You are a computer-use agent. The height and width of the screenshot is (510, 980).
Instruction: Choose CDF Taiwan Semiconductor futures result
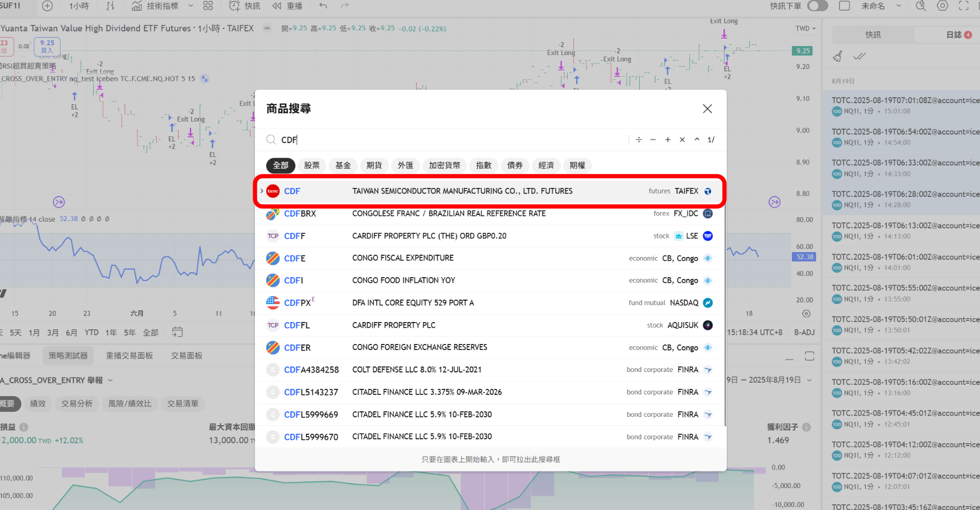(490, 191)
